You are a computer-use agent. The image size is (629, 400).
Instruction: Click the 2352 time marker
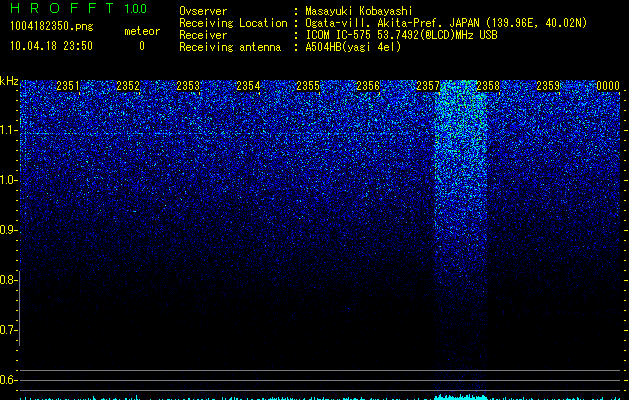[x=128, y=86]
